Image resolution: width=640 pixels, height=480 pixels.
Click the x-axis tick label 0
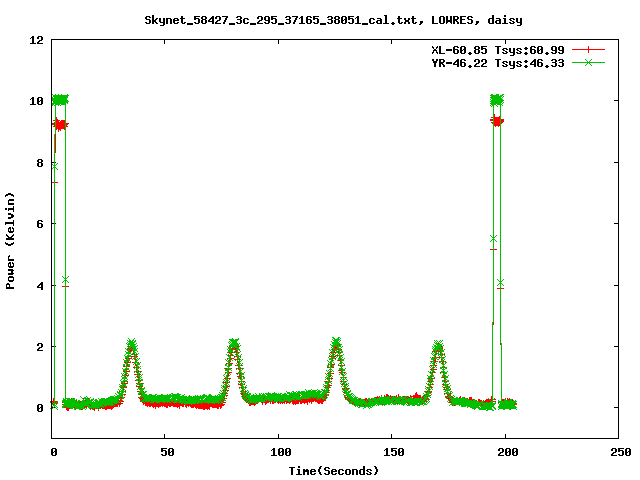54,452
